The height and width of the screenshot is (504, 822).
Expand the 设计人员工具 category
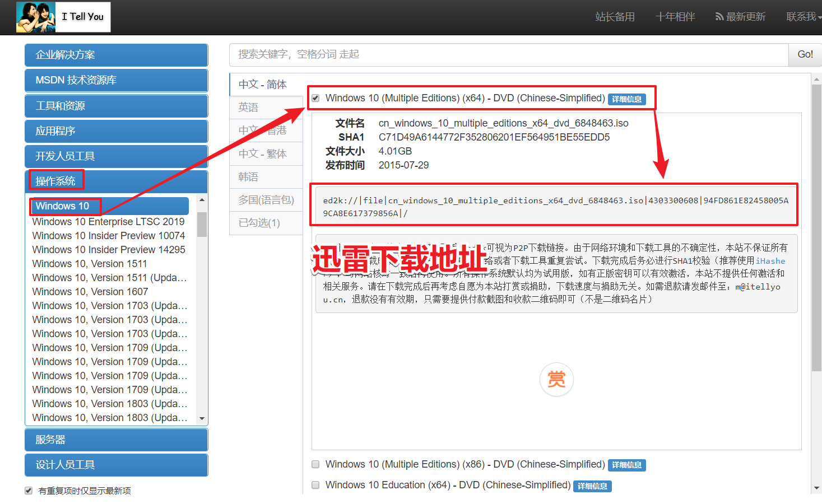tap(116, 465)
